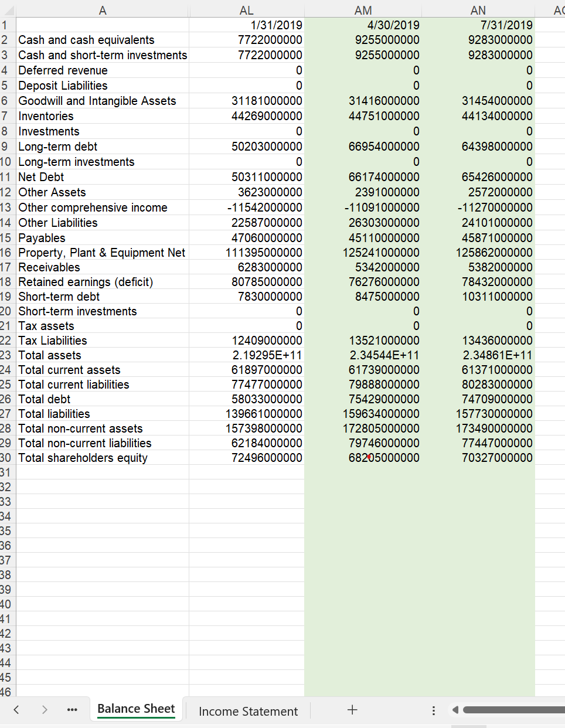Select cell value 70327000000
This screenshot has width=565, height=728.
tap(478, 458)
